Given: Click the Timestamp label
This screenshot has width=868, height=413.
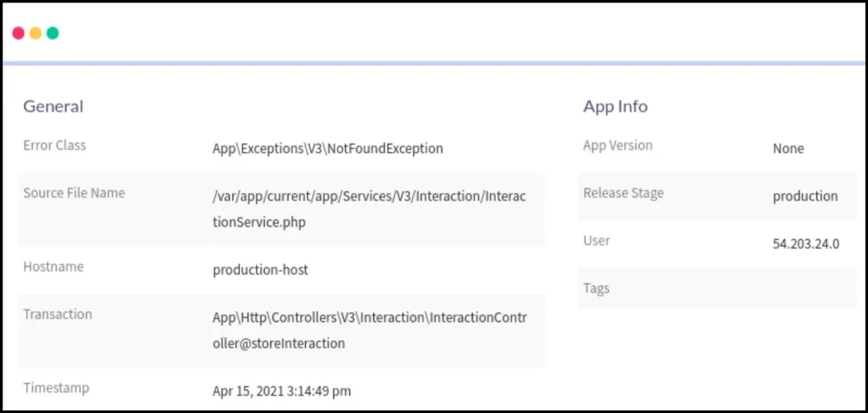Looking at the screenshot, I should [56, 388].
